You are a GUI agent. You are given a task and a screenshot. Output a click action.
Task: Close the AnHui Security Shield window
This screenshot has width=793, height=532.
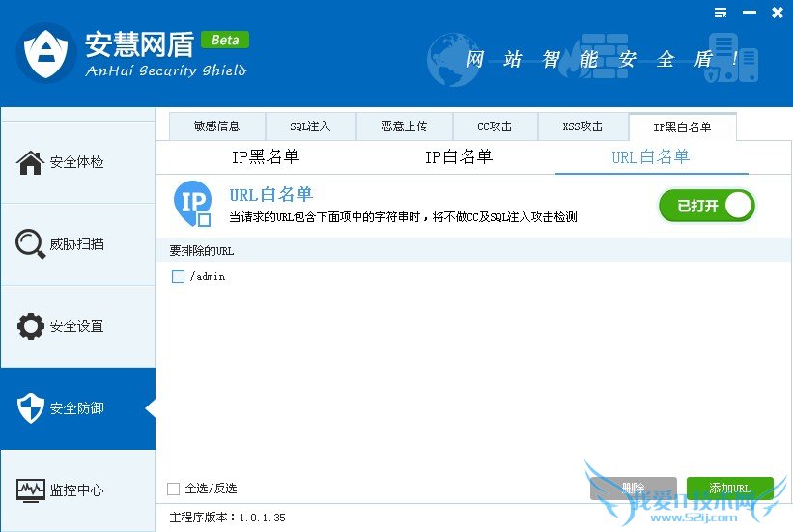pyautogui.click(x=778, y=13)
